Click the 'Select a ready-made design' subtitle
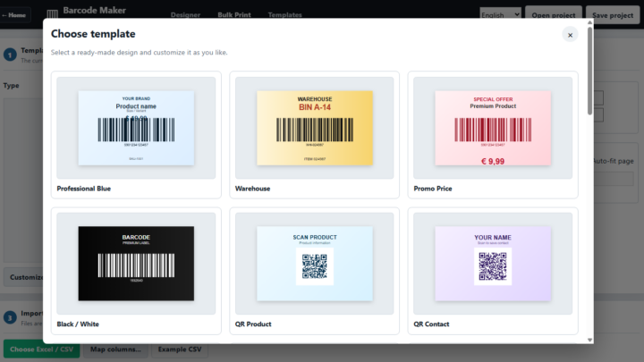Viewport: 644px width, 362px height. 139,53
